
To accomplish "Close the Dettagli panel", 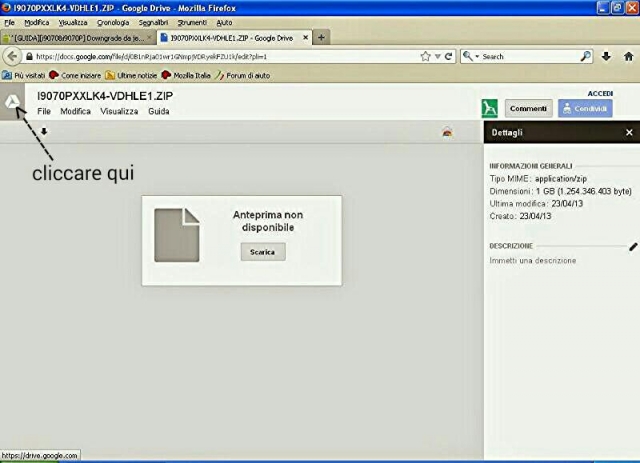I will point(629,132).
